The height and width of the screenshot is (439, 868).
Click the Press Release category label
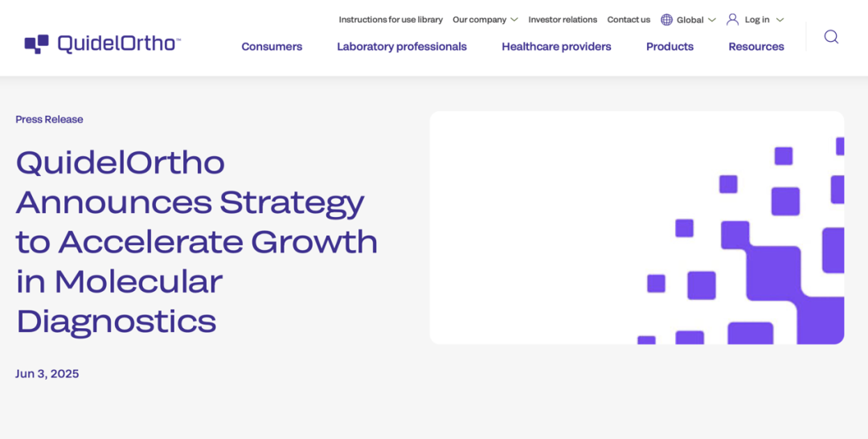point(49,120)
